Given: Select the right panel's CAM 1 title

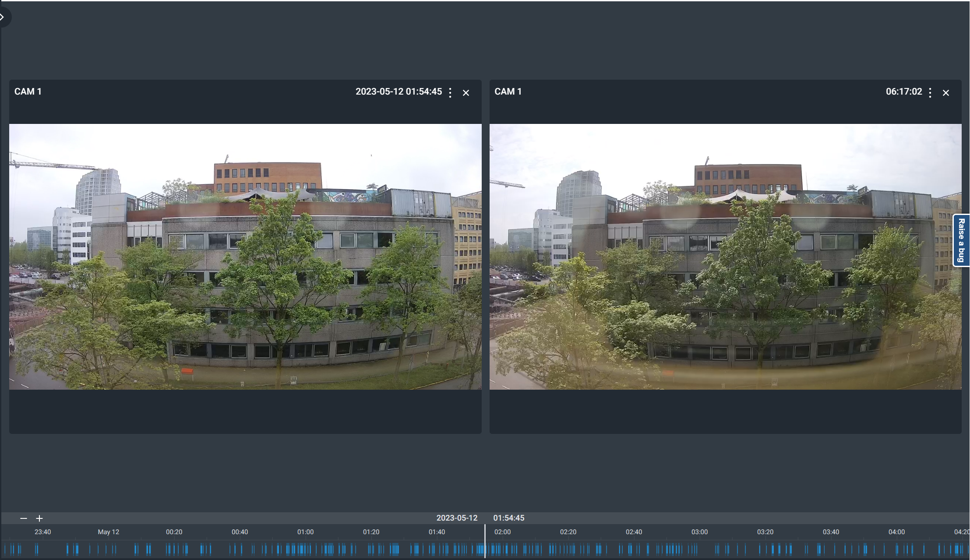Looking at the screenshot, I should point(508,92).
